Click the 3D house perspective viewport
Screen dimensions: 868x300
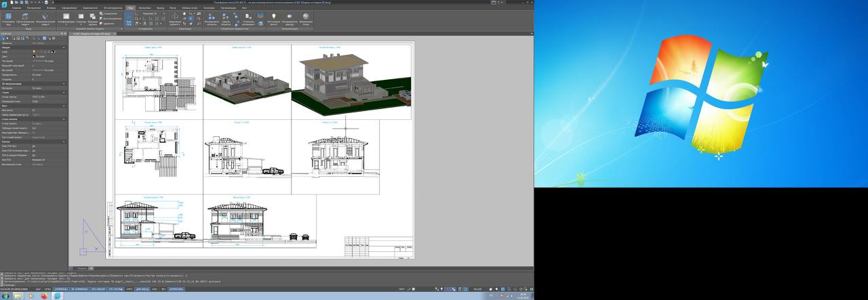click(353, 82)
